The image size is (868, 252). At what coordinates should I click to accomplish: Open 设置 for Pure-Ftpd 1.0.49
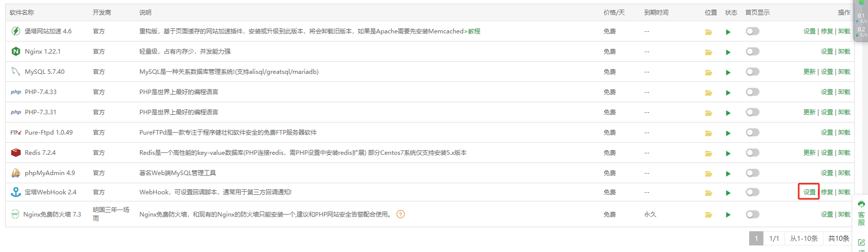pos(827,133)
